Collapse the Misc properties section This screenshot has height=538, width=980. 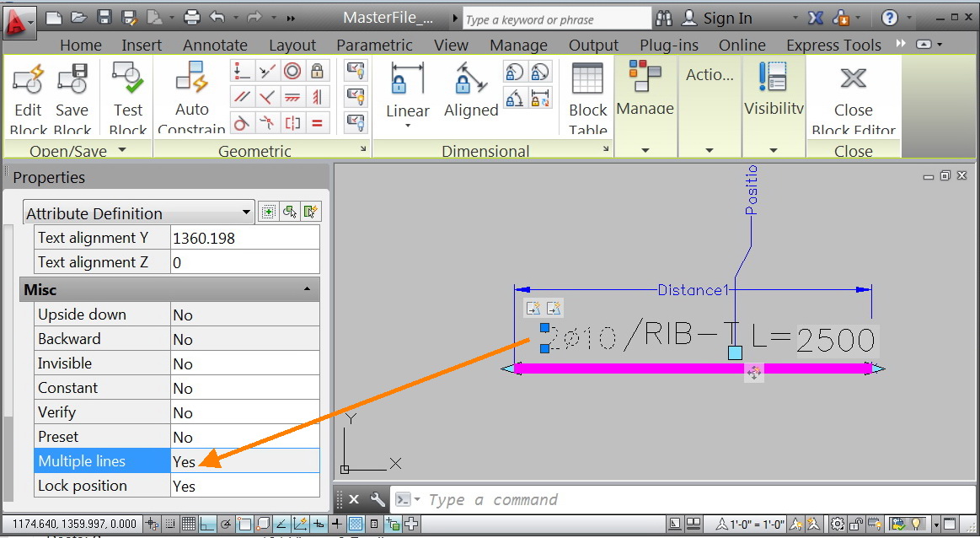point(307,289)
